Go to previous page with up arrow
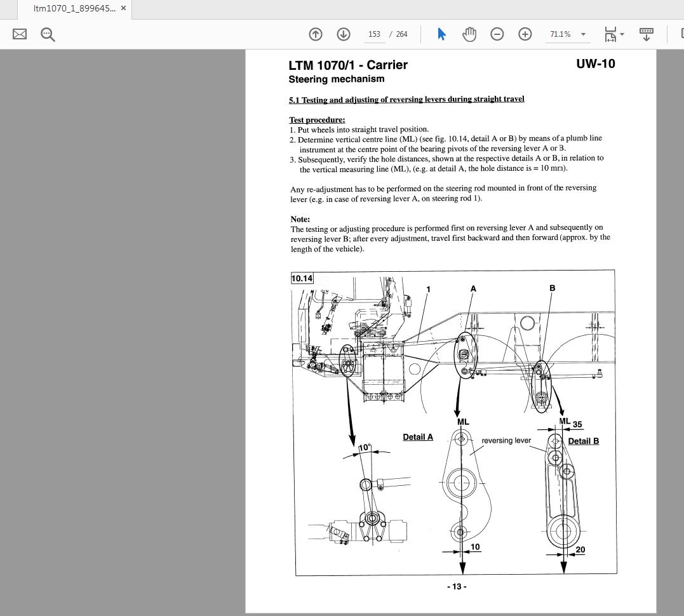684x616 pixels. coord(316,34)
